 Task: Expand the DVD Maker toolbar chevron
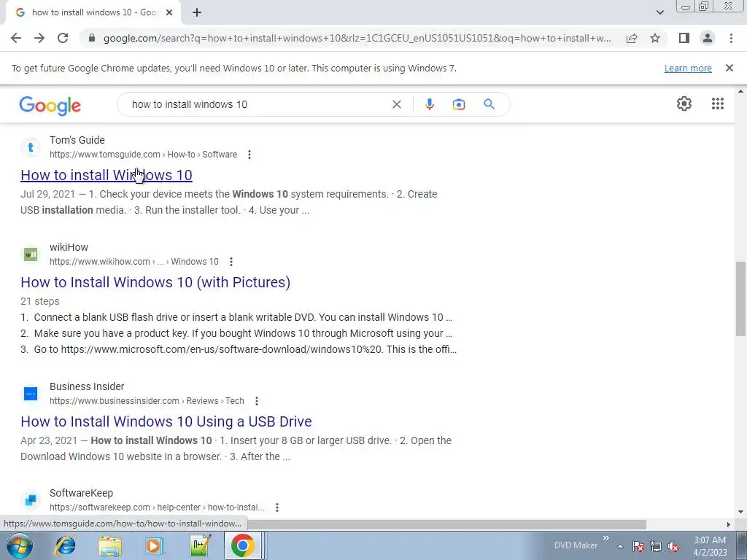pos(606,538)
